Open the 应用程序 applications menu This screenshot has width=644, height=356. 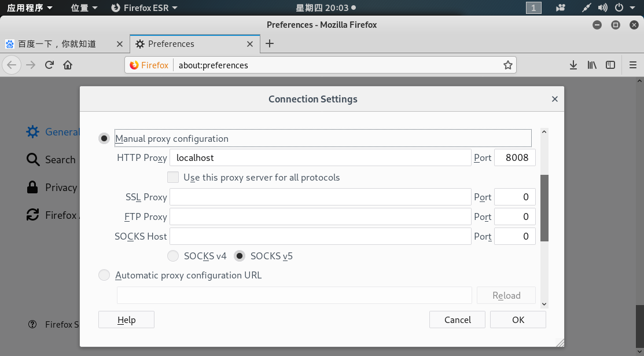point(30,8)
